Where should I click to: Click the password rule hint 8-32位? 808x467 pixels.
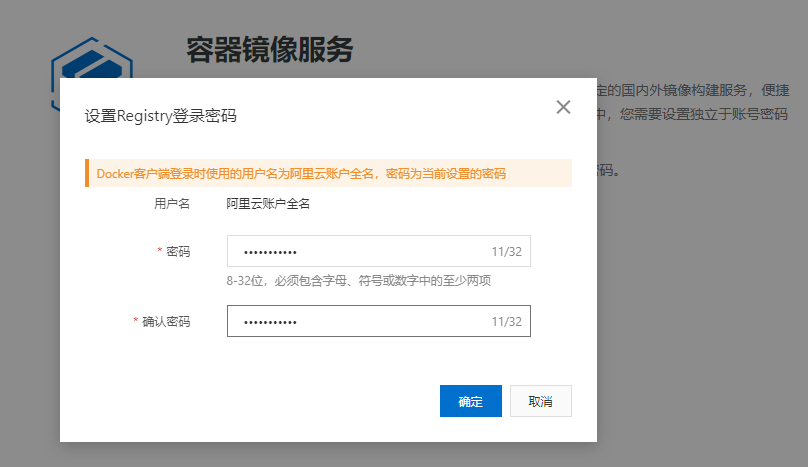tap(359, 281)
